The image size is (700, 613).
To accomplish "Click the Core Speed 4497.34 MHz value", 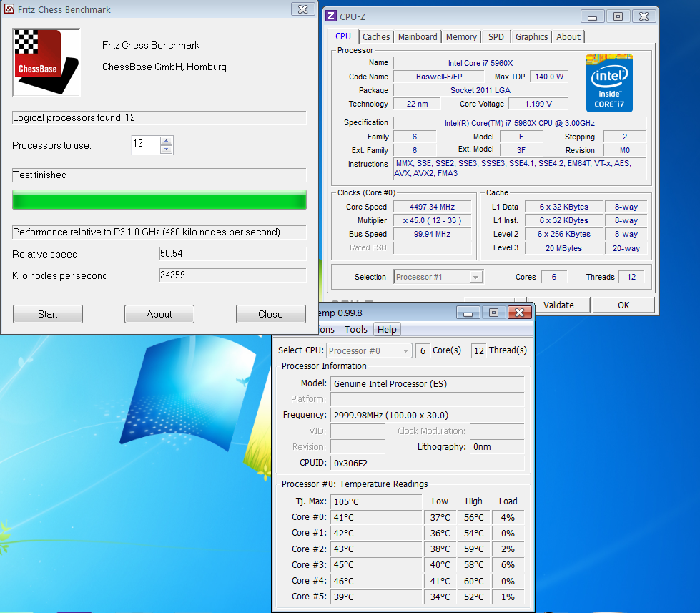I will [432, 207].
